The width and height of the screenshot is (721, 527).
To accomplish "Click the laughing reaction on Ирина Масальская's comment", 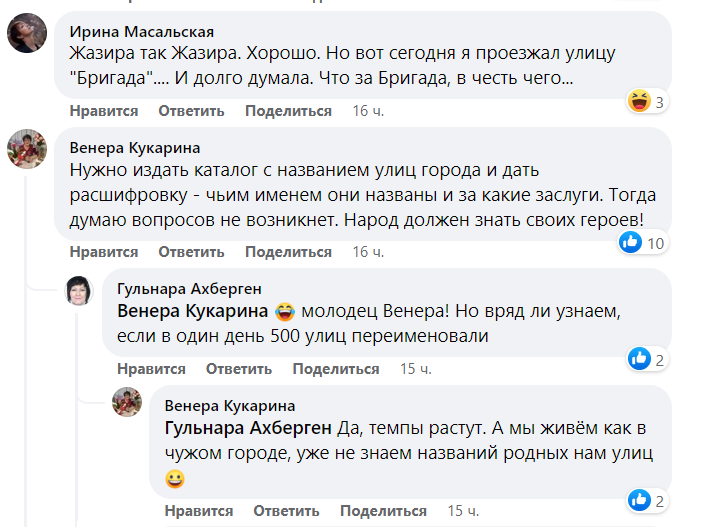I will pyautogui.click(x=638, y=101).
